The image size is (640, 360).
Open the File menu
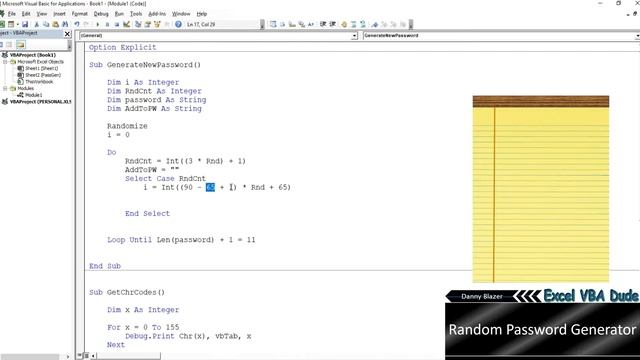click(x=11, y=14)
